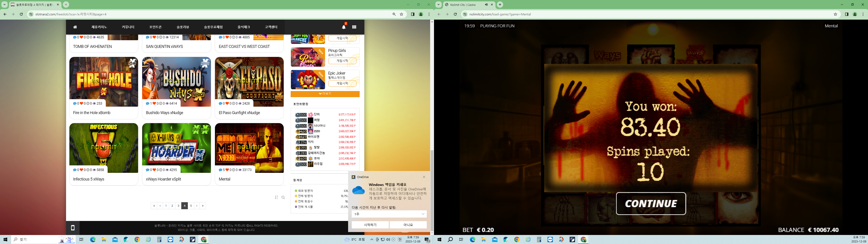Viewport: 868px width, 244px height.
Task: Jump to the first page with « button
Action: click(154, 206)
